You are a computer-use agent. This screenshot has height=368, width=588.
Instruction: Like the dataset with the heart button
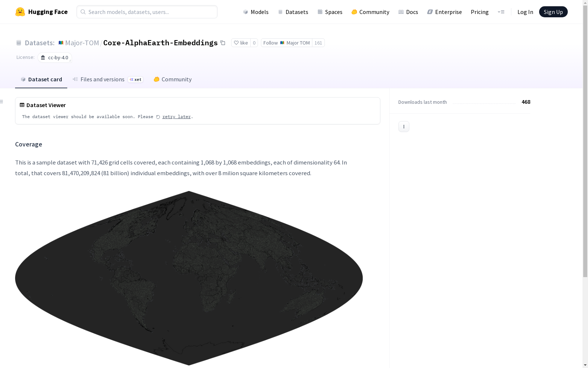click(241, 43)
